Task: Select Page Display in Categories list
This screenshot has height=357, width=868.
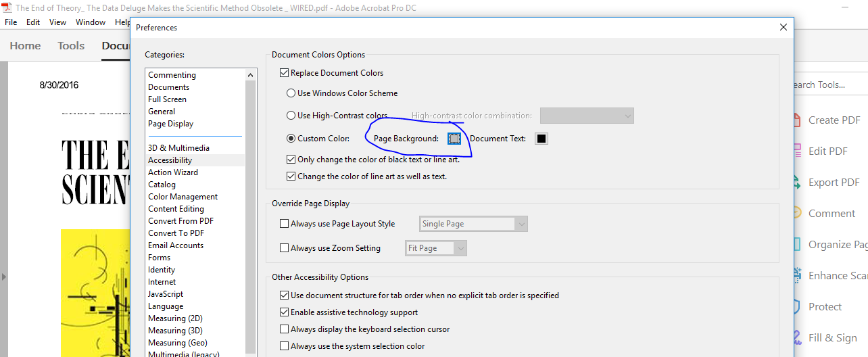Action: (170, 124)
